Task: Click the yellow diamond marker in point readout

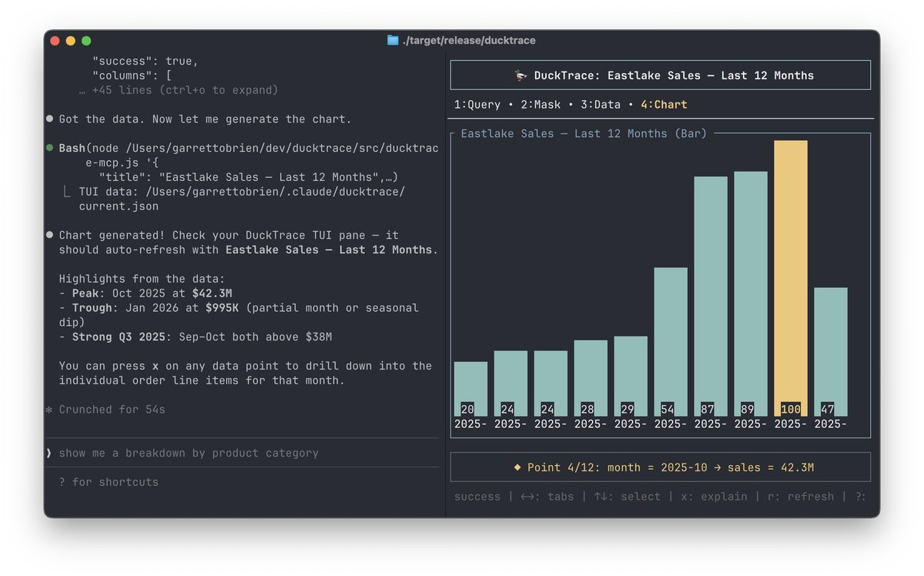Action: 517,467
